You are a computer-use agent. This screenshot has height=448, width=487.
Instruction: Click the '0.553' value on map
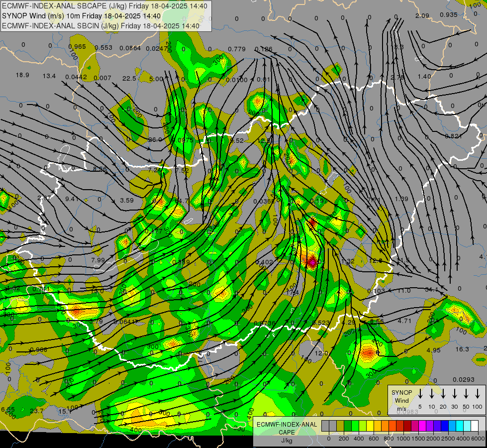click(103, 48)
